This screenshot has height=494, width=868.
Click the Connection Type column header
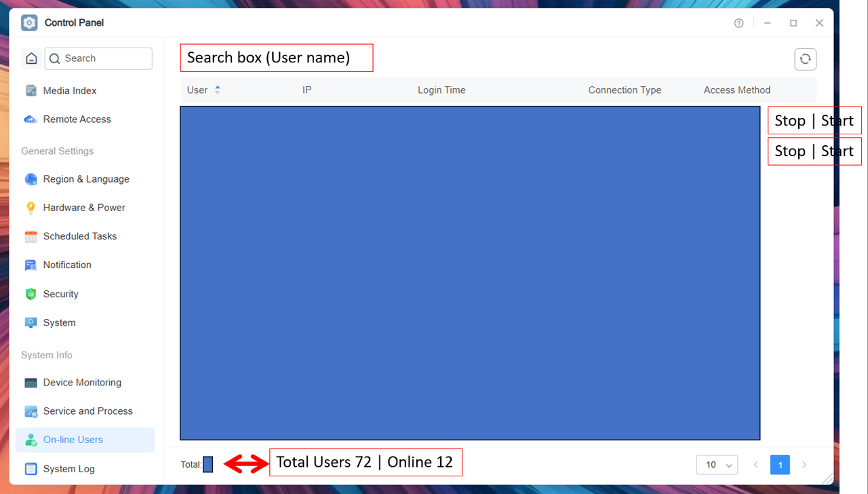point(625,90)
